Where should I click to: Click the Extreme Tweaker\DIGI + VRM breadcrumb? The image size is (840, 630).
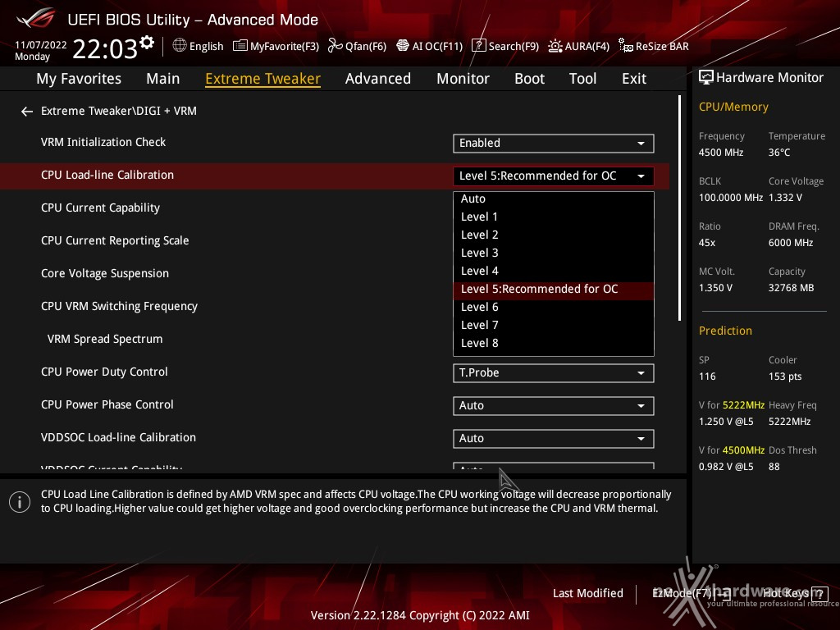119,111
